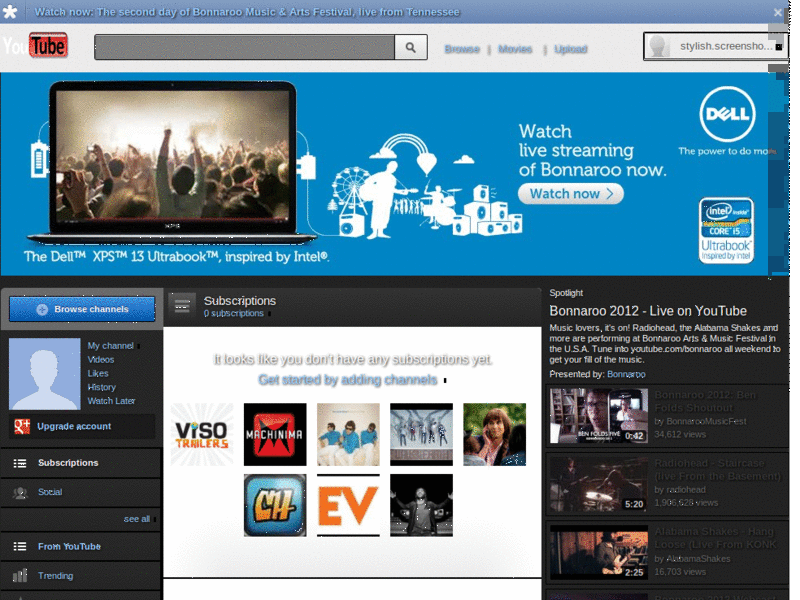The image size is (800, 600).
Task: Open the History link in sidebar
Action: click(x=102, y=387)
